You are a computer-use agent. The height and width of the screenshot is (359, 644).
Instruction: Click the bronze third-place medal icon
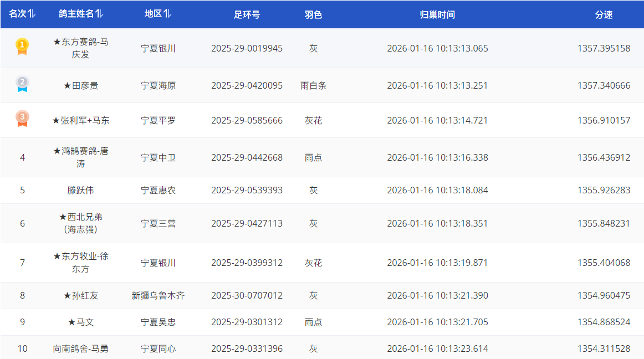(x=22, y=119)
